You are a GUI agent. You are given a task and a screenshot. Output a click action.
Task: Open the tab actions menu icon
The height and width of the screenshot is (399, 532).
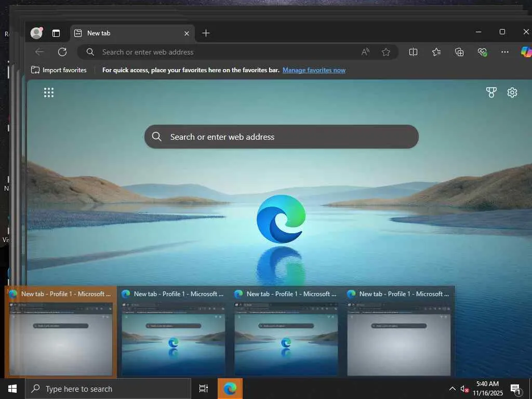point(56,33)
